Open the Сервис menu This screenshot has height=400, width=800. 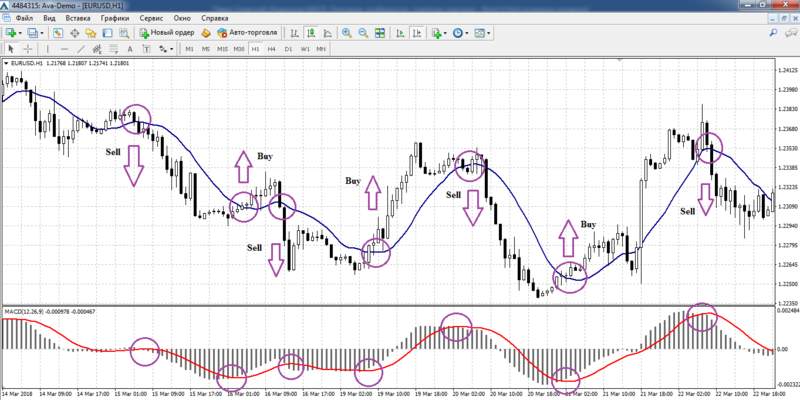(x=153, y=18)
